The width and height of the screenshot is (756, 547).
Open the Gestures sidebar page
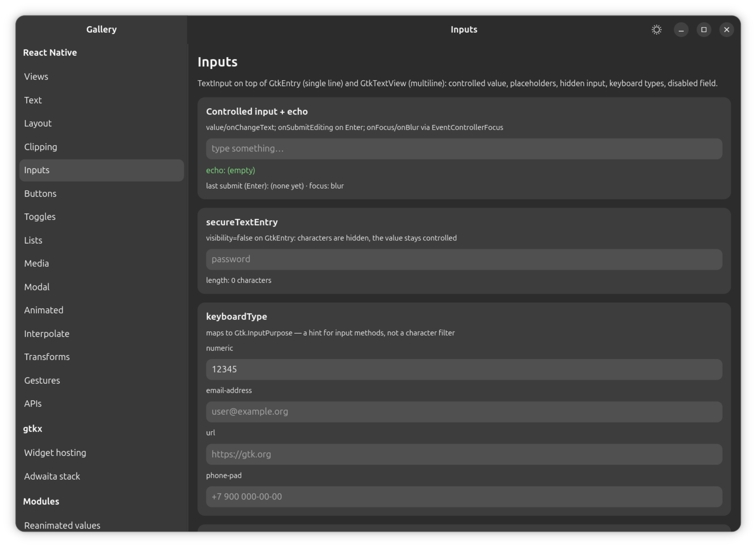point(102,380)
